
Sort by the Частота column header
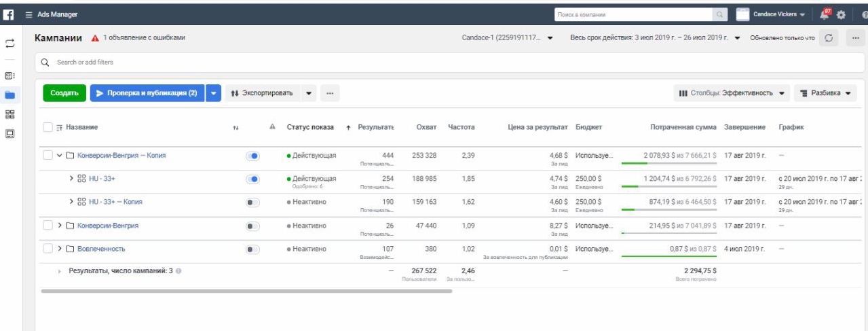point(461,127)
